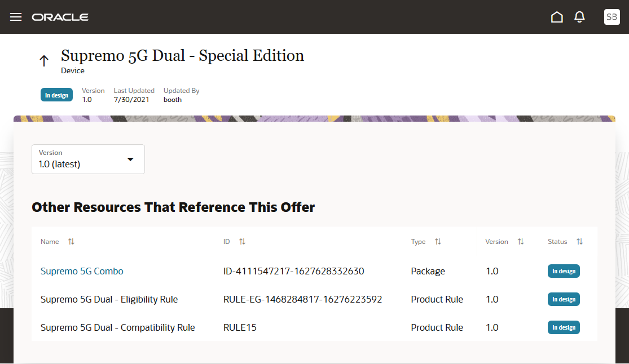Open the SB user profile avatar

(612, 17)
